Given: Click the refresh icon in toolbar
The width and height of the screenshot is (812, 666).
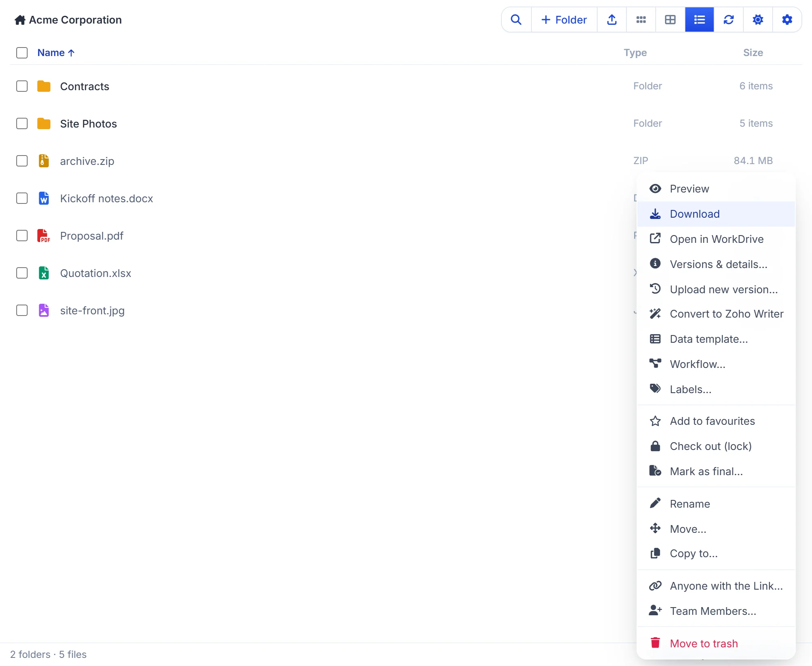Looking at the screenshot, I should 729,19.
